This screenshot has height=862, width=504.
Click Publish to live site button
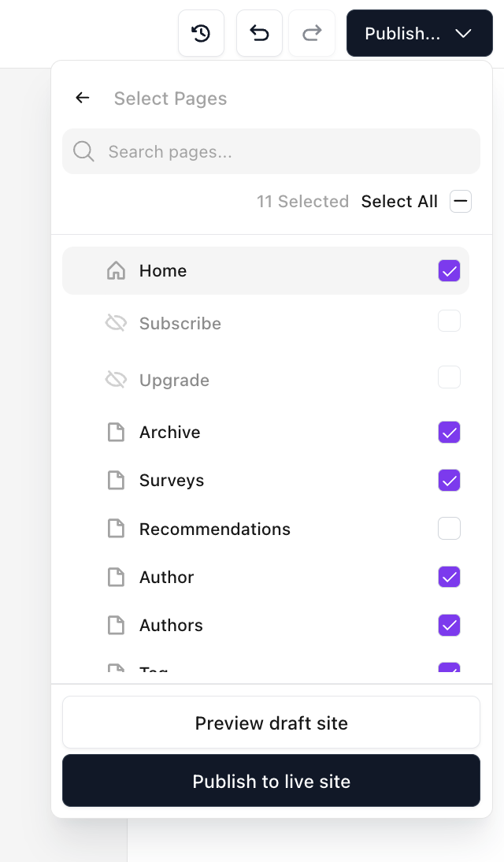pos(271,781)
